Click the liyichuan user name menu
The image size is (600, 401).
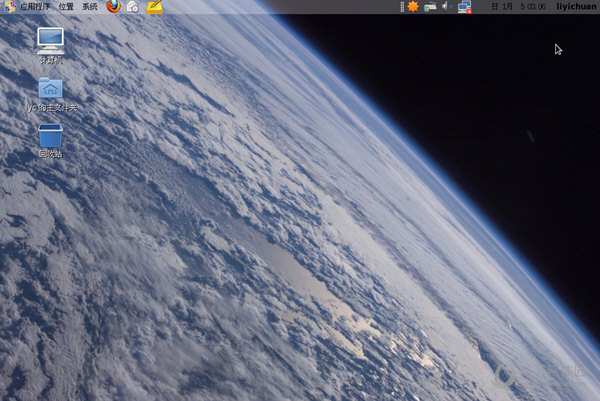click(x=575, y=7)
